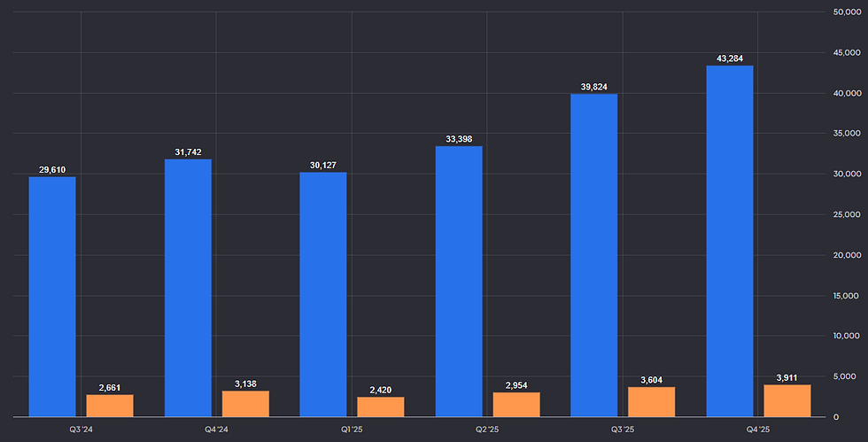The width and height of the screenshot is (868, 442).
Task: Click the blue Q3 '24 bar labeled 29,610
Action: pos(52,297)
